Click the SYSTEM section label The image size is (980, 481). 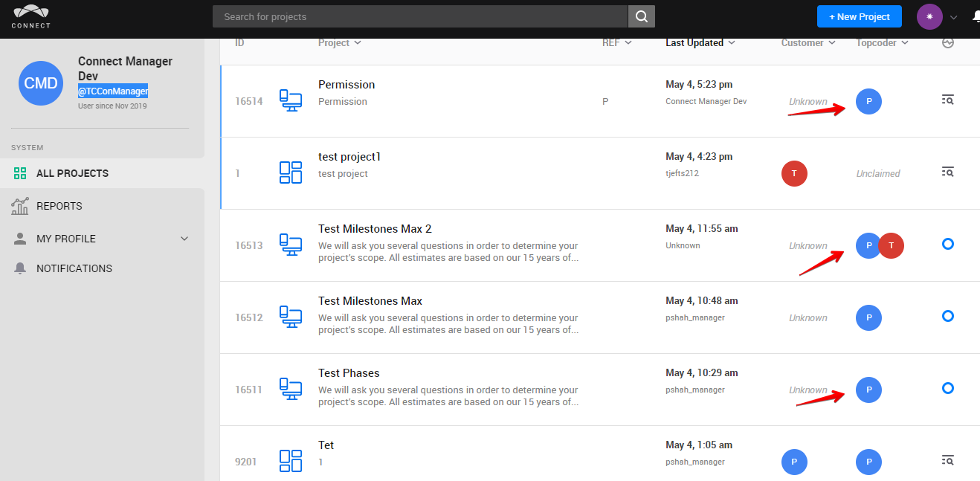(x=27, y=148)
